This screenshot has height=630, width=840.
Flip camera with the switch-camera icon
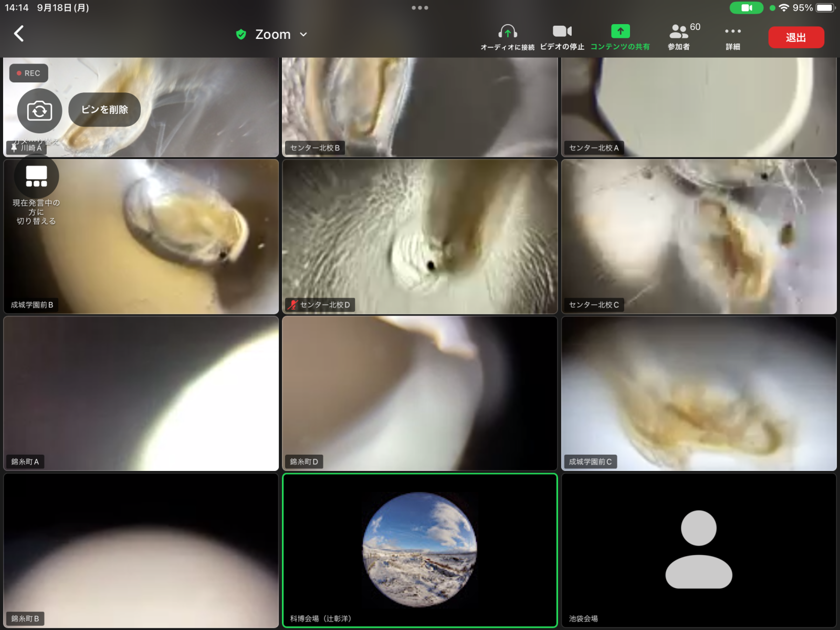pyautogui.click(x=39, y=111)
